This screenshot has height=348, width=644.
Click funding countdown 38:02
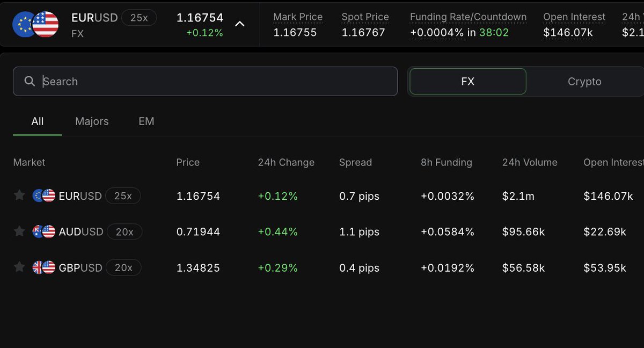coord(494,32)
